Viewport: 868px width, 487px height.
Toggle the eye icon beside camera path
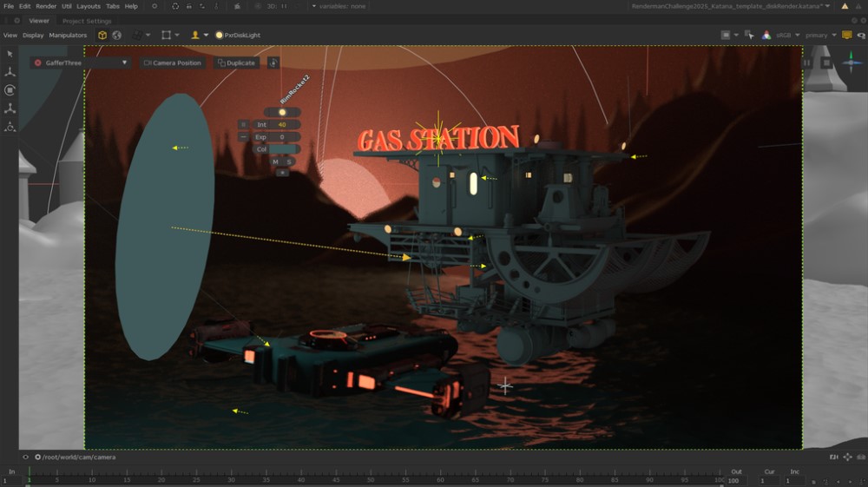pos(25,457)
